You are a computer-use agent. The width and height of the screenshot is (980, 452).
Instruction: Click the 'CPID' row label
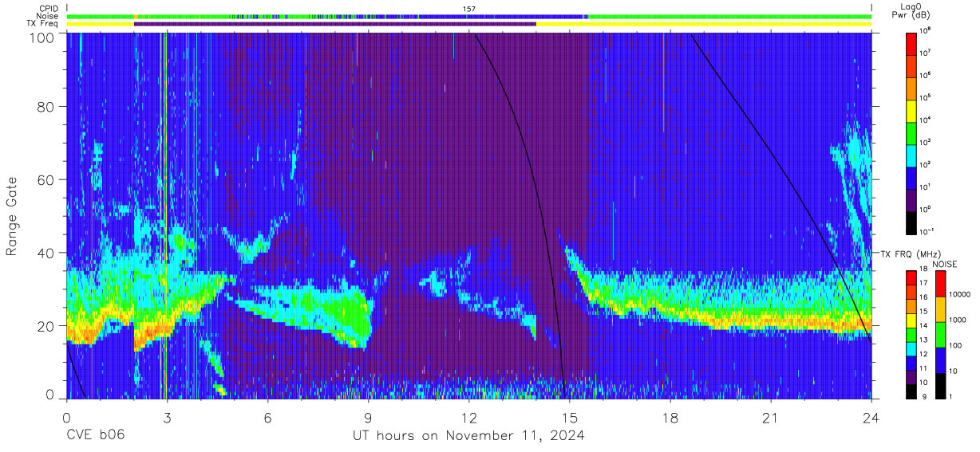(49, 8)
